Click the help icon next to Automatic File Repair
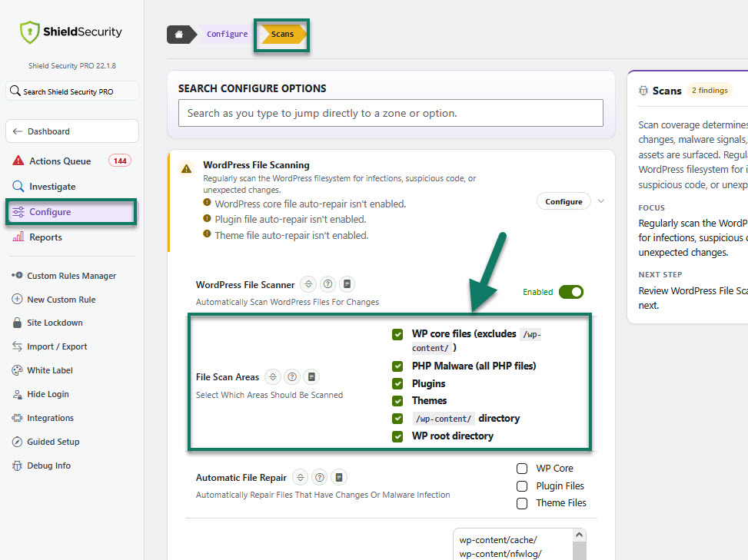 (320, 477)
